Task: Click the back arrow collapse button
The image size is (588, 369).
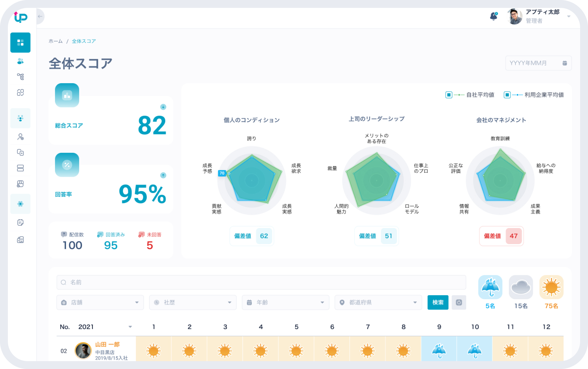Action: click(x=40, y=16)
